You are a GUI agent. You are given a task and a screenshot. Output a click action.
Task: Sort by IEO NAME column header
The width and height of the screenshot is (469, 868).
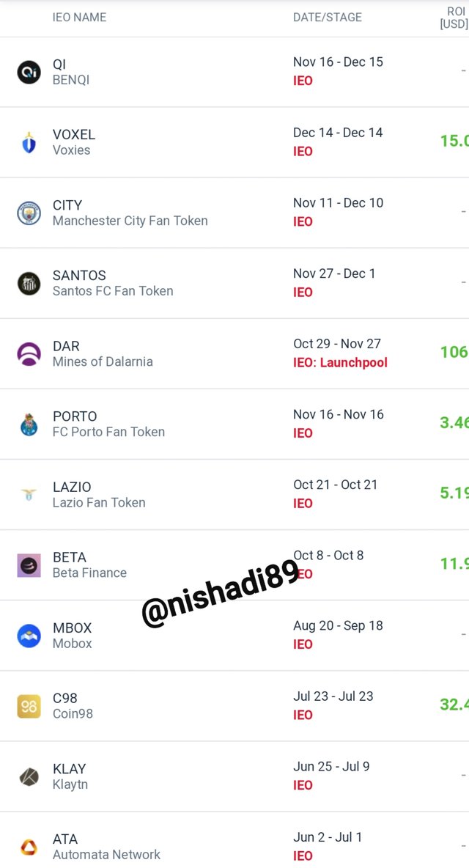click(x=79, y=17)
